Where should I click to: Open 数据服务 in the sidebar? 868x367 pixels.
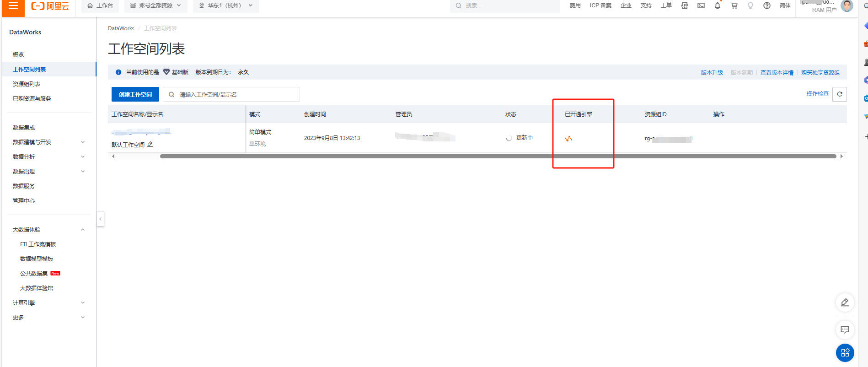24,186
